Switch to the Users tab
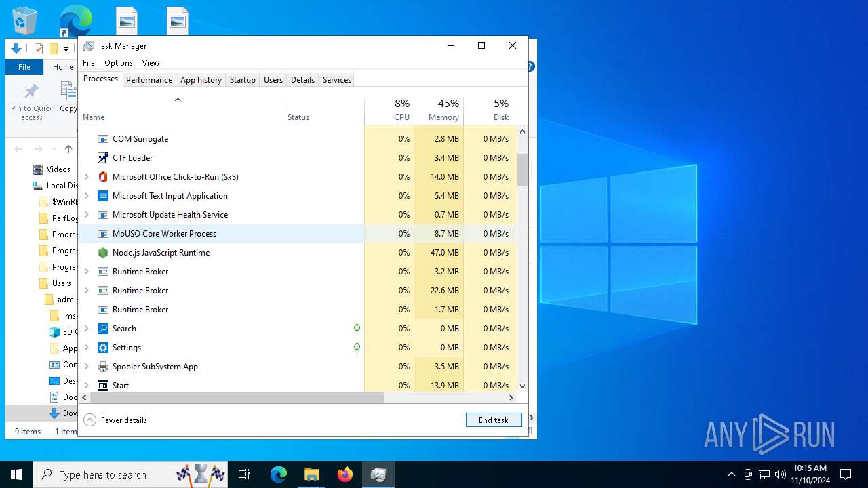The height and width of the screenshot is (488, 868). tap(273, 80)
